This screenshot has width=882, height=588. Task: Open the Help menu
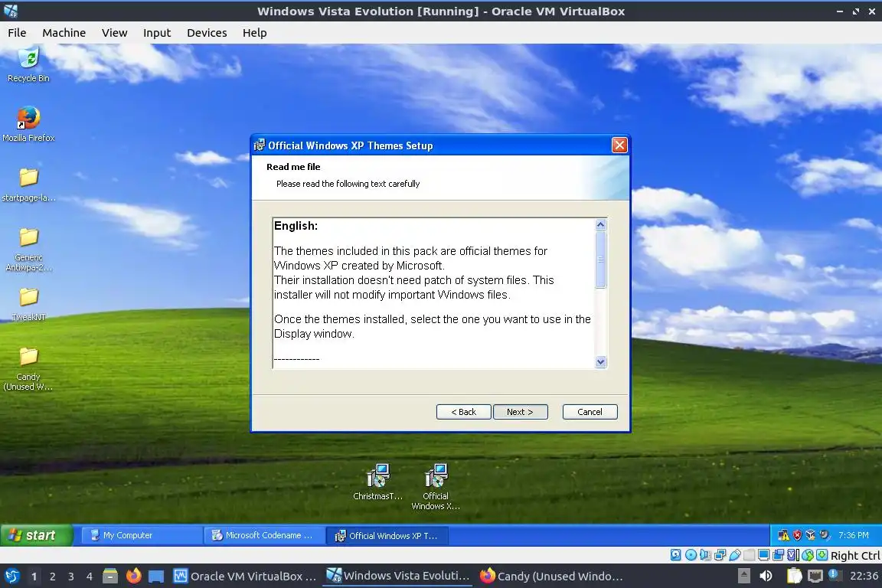(x=255, y=33)
